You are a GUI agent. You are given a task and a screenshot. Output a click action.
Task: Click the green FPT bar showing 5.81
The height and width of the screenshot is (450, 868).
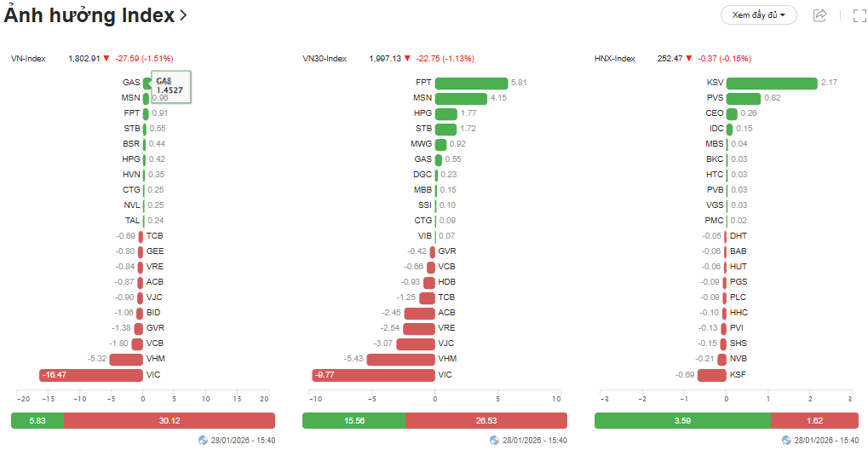click(x=471, y=83)
